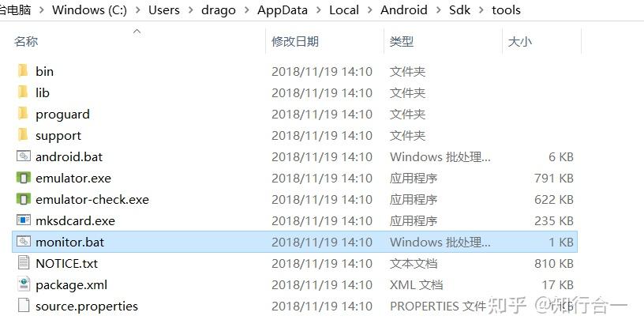Expand the chevron after Local in path

369,9
